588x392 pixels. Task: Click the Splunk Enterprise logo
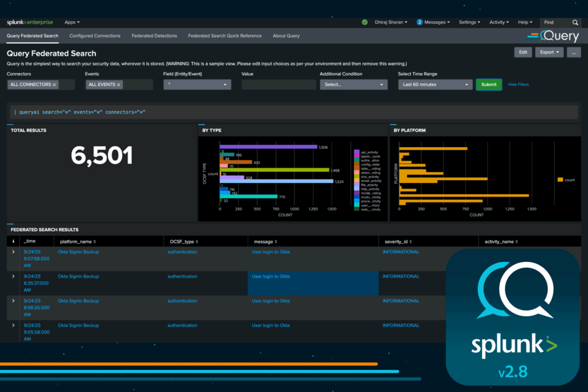click(x=30, y=22)
